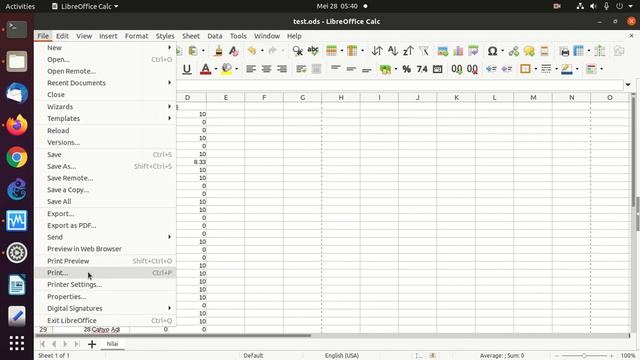Click the add new sheet plus button
Screen dimensions: 640x360
92,344
